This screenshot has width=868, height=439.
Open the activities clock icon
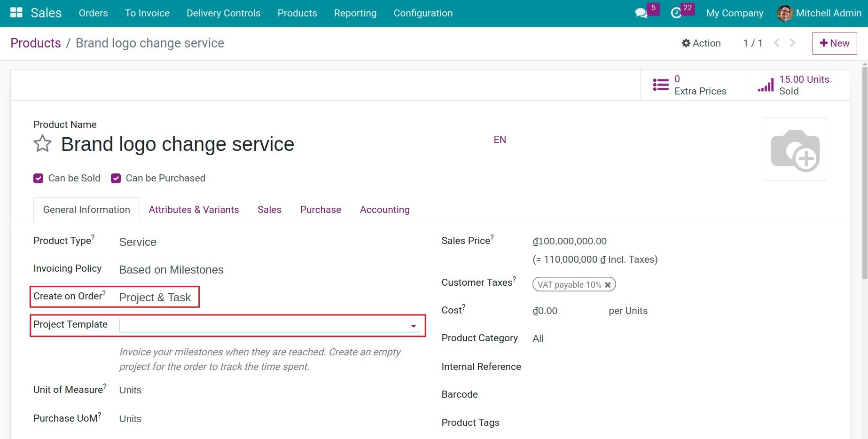point(677,14)
